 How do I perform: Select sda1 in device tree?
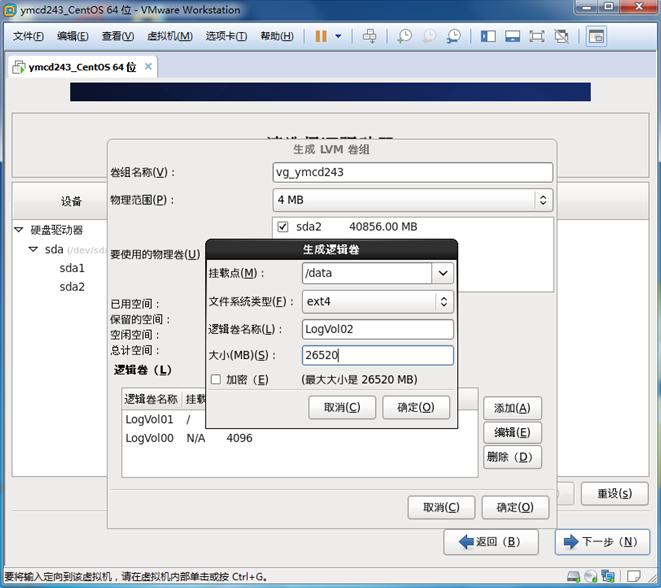click(x=72, y=268)
